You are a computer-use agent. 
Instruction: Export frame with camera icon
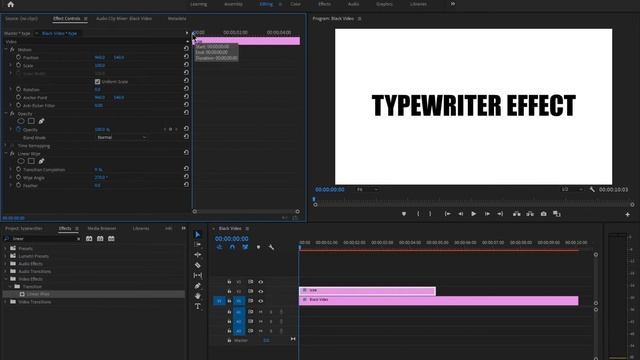click(543, 214)
